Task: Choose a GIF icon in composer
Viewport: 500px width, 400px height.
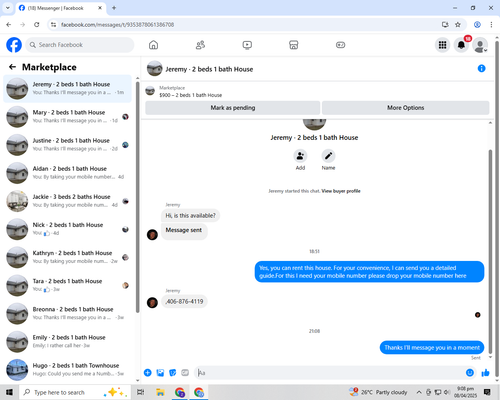Action: click(185, 373)
